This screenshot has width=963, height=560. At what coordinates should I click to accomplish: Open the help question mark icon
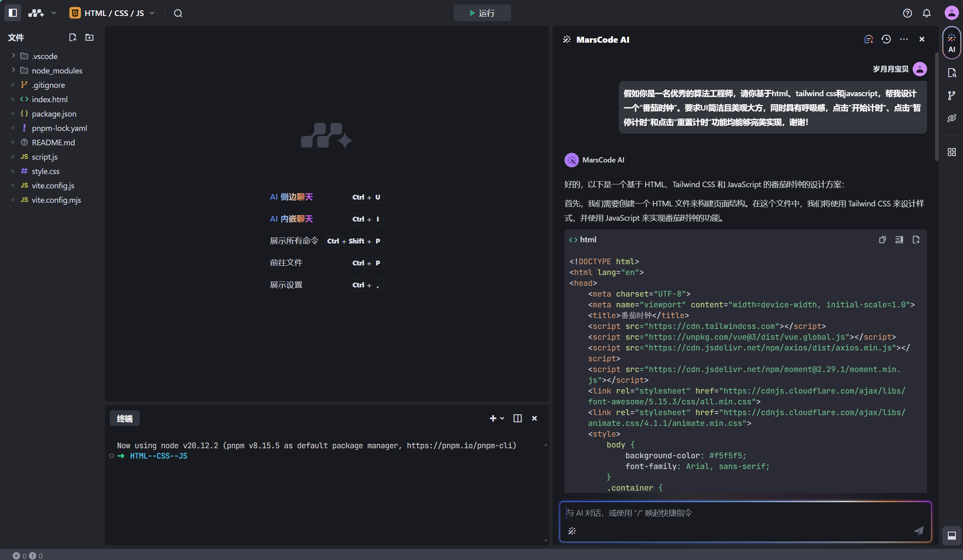tap(908, 13)
